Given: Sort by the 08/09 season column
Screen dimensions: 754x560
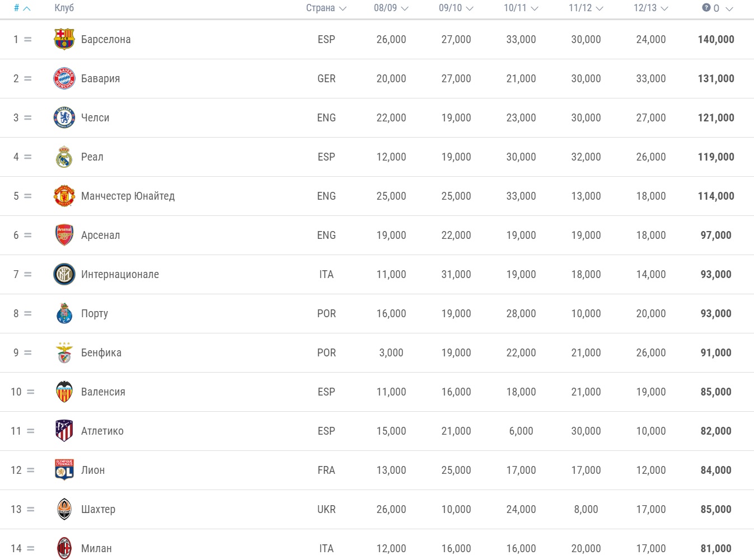Looking at the screenshot, I should tap(391, 8).
